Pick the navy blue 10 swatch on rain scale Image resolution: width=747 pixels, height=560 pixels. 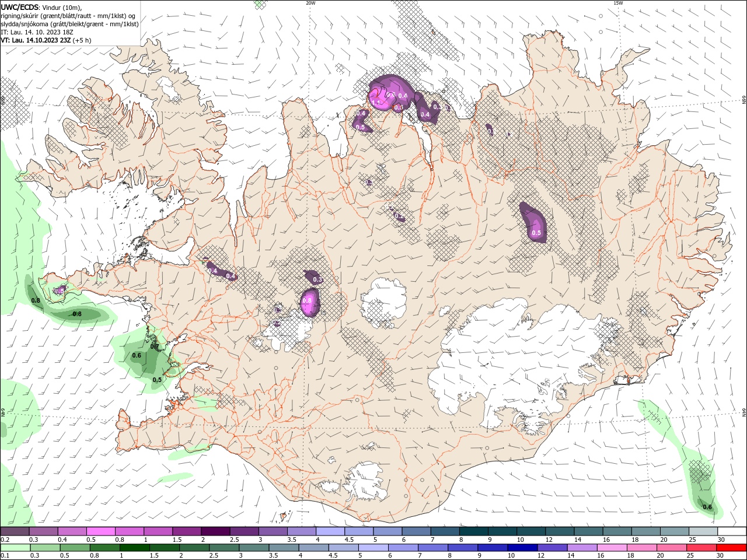point(521,548)
